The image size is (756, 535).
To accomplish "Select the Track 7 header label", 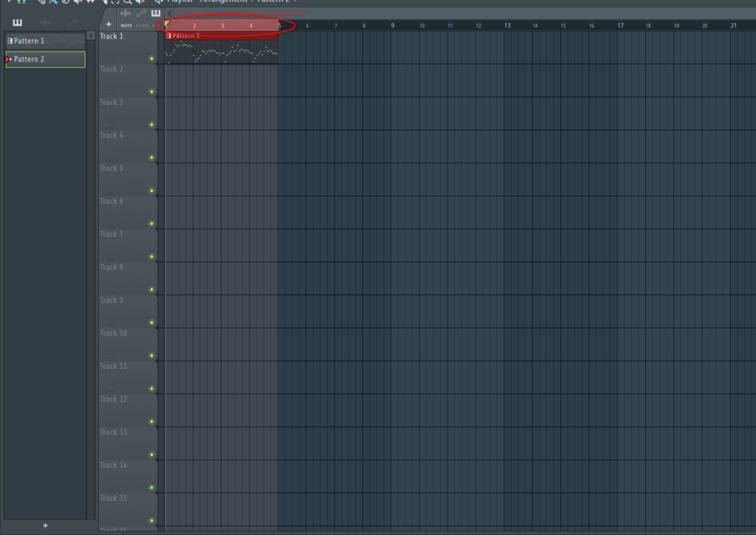I will (x=111, y=234).
